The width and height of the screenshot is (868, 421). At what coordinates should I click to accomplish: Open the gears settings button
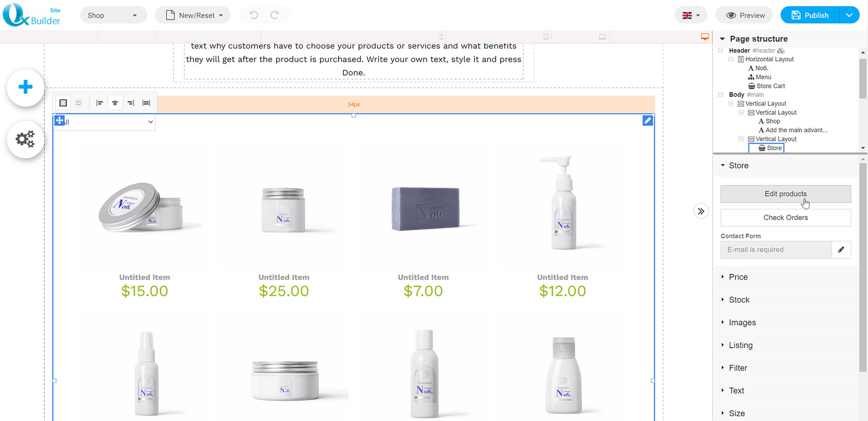coord(26,139)
